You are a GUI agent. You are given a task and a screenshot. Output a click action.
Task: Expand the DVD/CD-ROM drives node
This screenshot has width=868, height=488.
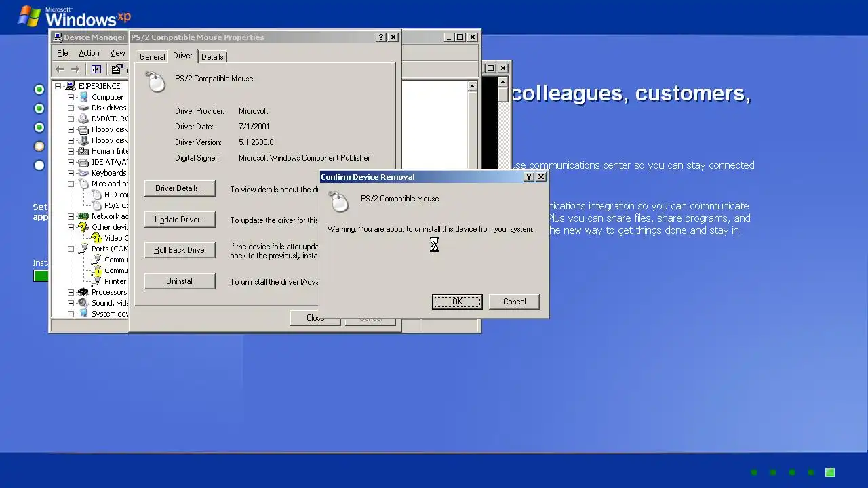click(x=71, y=119)
